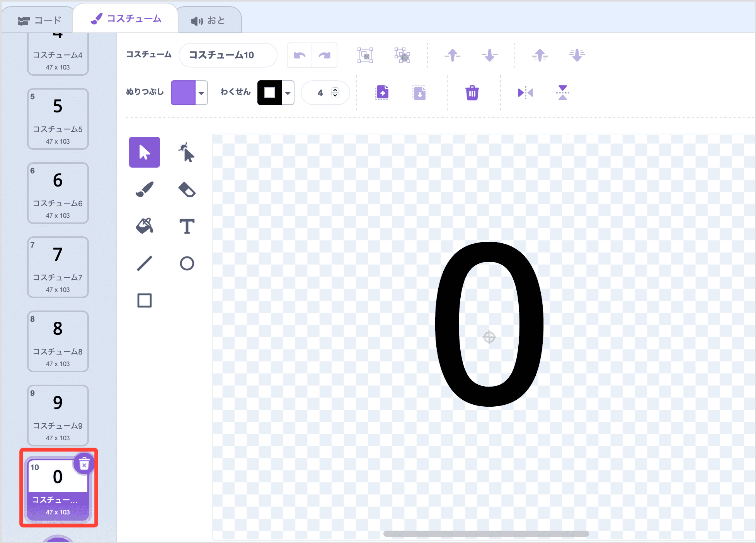Activate the Text tool
This screenshot has width=756, height=543.
click(187, 226)
